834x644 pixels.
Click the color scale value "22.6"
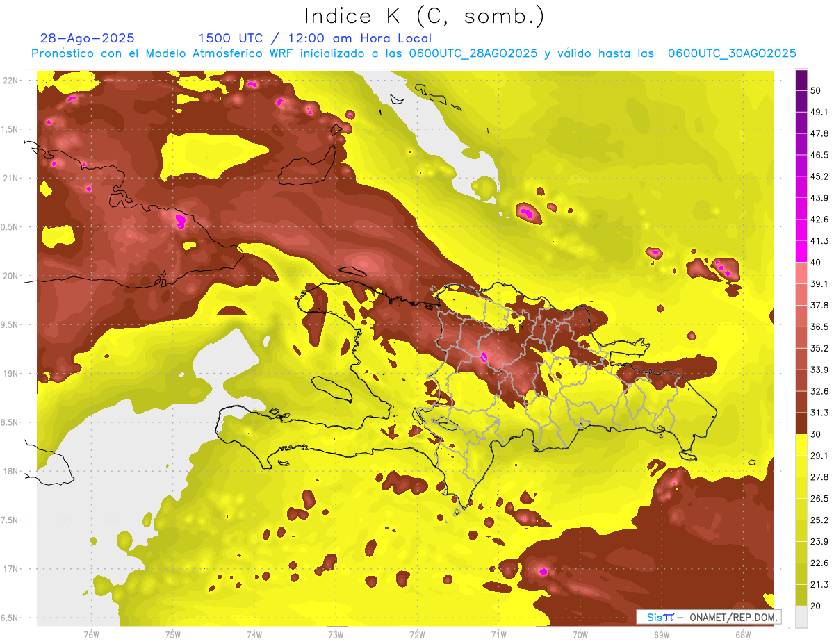pos(819,563)
